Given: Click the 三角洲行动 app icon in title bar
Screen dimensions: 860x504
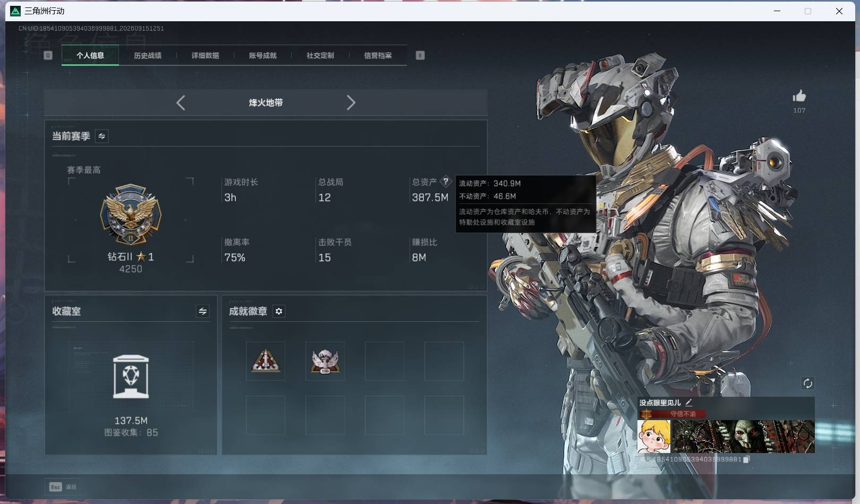Looking at the screenshot, I should (x=15, y=11).
